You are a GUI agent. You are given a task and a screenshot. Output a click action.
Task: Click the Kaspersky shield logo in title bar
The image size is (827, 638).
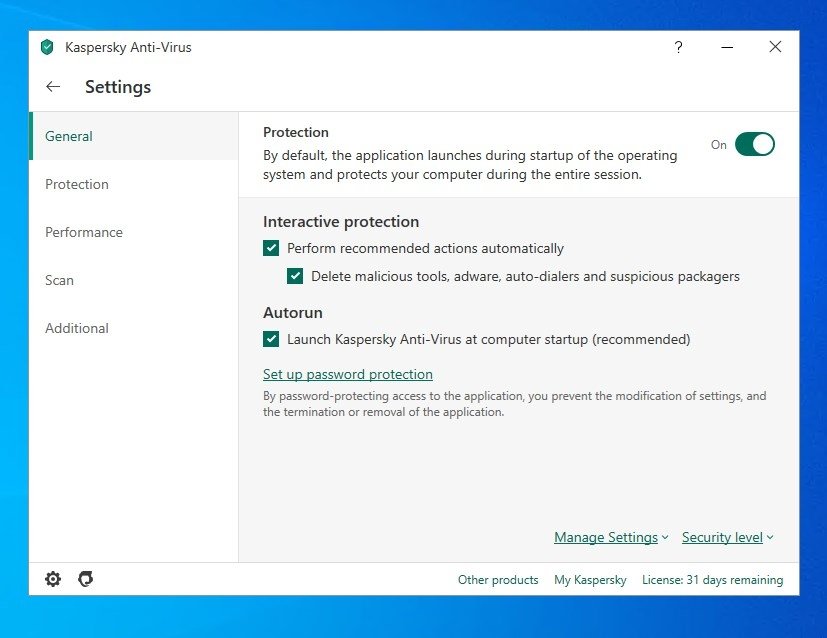tap(47, 47)
